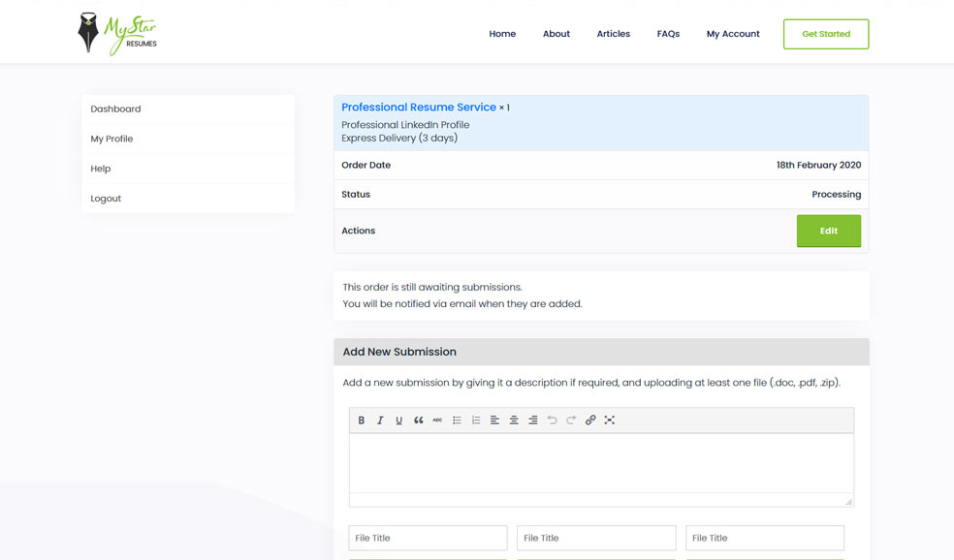Insert a link using the chain icon

590,420
